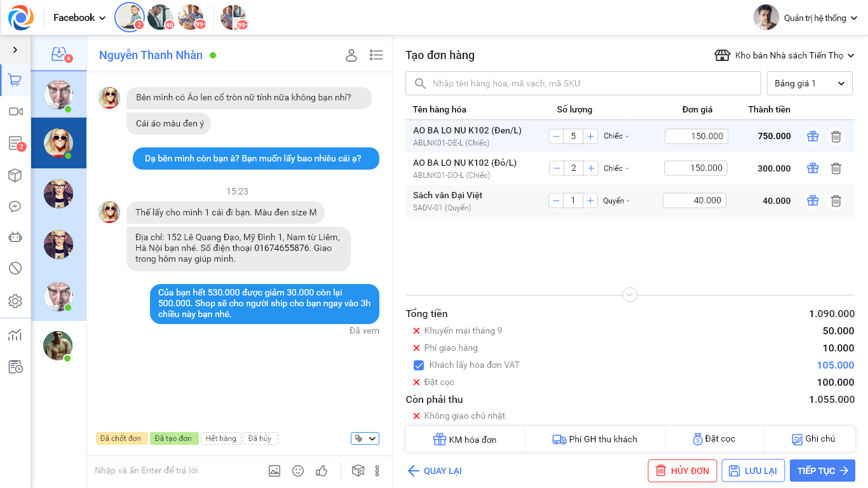
Task: Open the video camera sidebar icon
Action: click(x=15, y=112)
